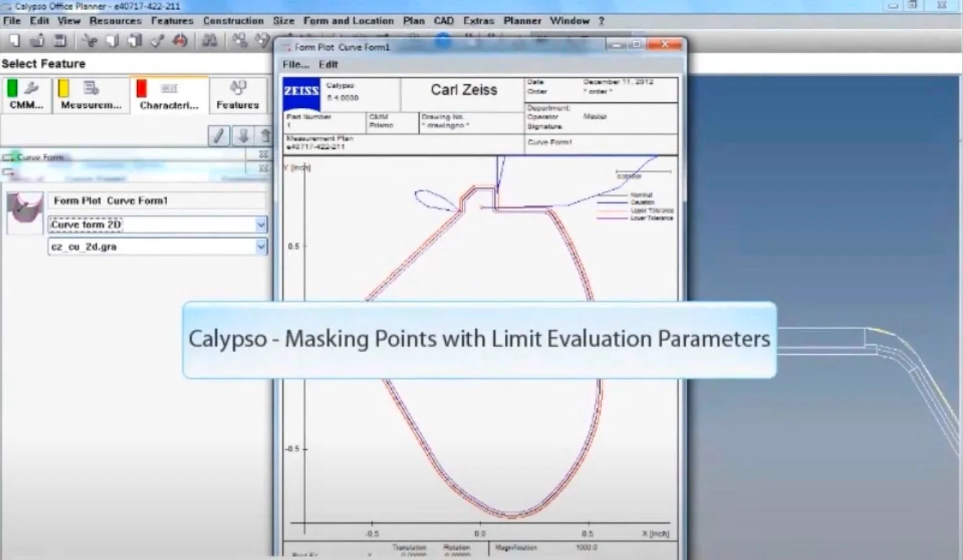Screen dimensions: 963x560
Task: Save the measurement plan with the disk icon
Action: 61,40
